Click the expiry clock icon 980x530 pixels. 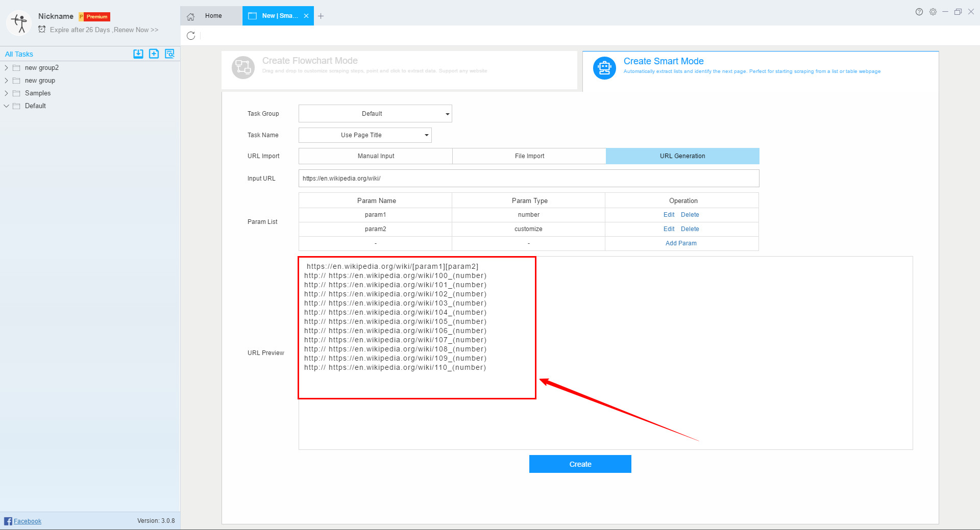pyautogui.click(x=42, y=29)
